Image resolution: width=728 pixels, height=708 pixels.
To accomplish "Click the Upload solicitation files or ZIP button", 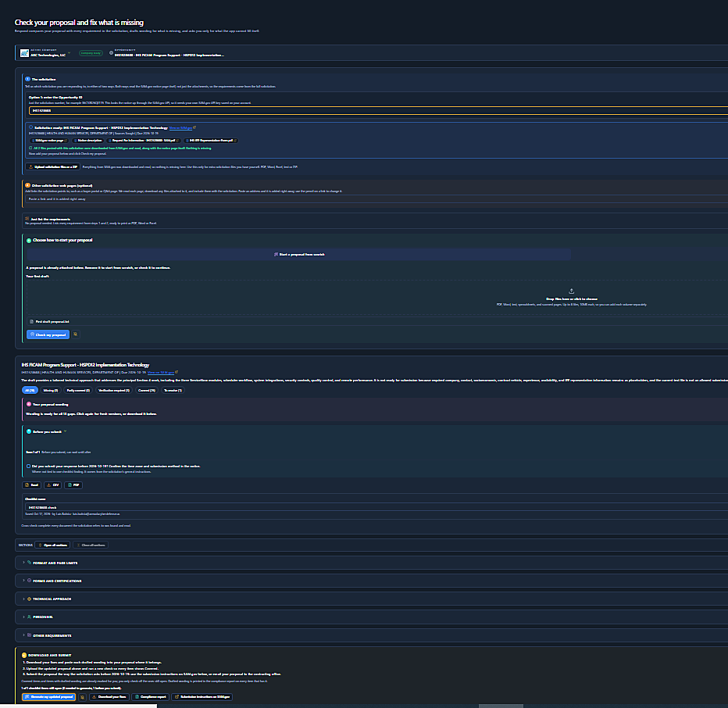I will coord(53,166).
